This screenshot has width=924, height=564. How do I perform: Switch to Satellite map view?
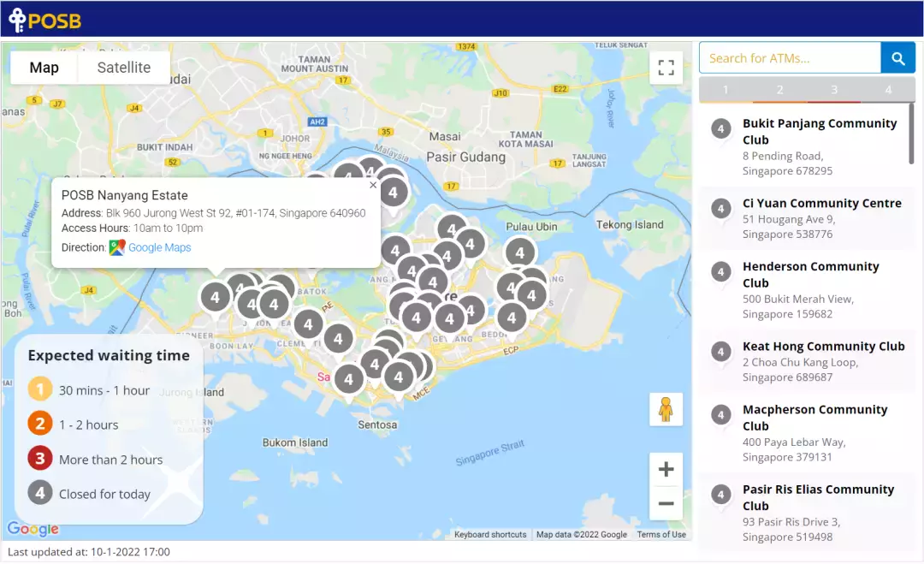pyautogui.click(x=123, y=68)
